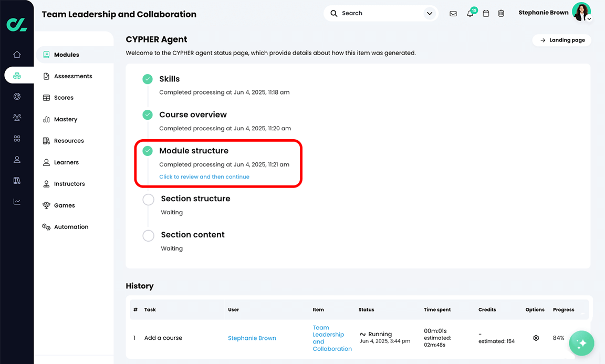Open the Assessments tab
Viewport: 605px width, 364px height.
click(x=72, y=76)
